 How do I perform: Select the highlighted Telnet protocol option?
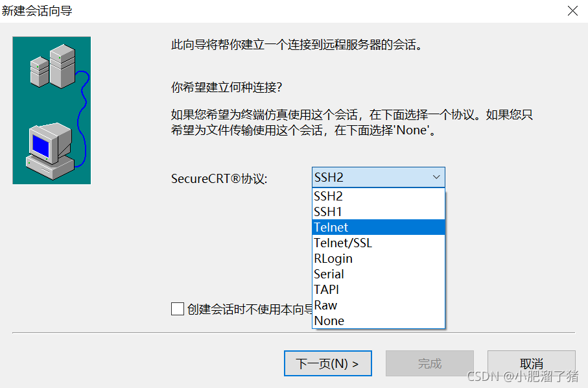point(379,227)
